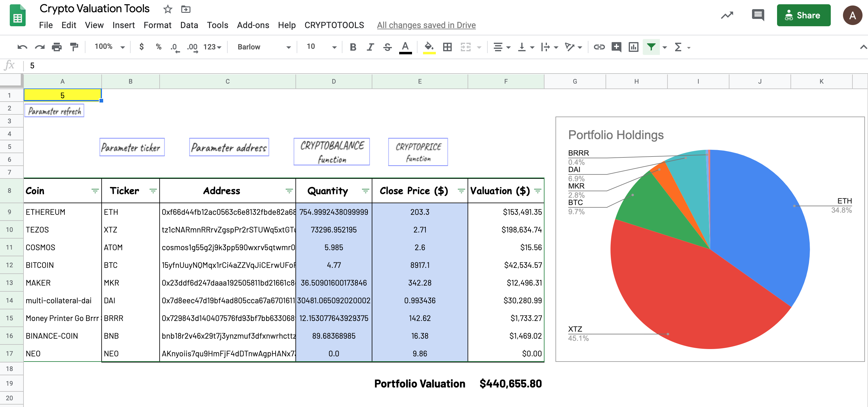
Task: Select the Paint format tool
Action: click(x=74, y=47)
